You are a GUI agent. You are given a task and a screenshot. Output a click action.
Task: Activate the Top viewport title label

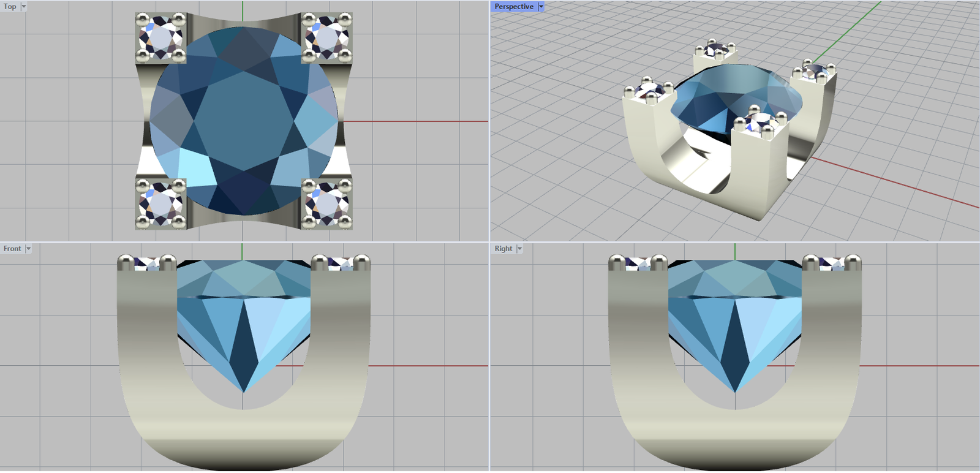coord(10,7)
